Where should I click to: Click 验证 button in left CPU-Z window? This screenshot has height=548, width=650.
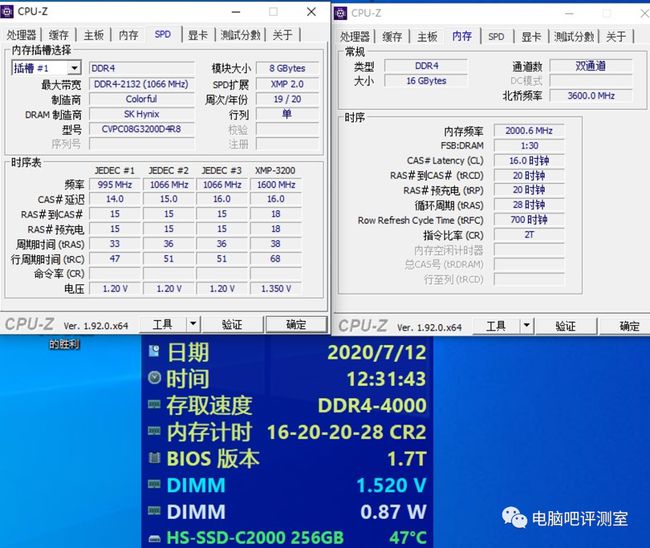232,324
